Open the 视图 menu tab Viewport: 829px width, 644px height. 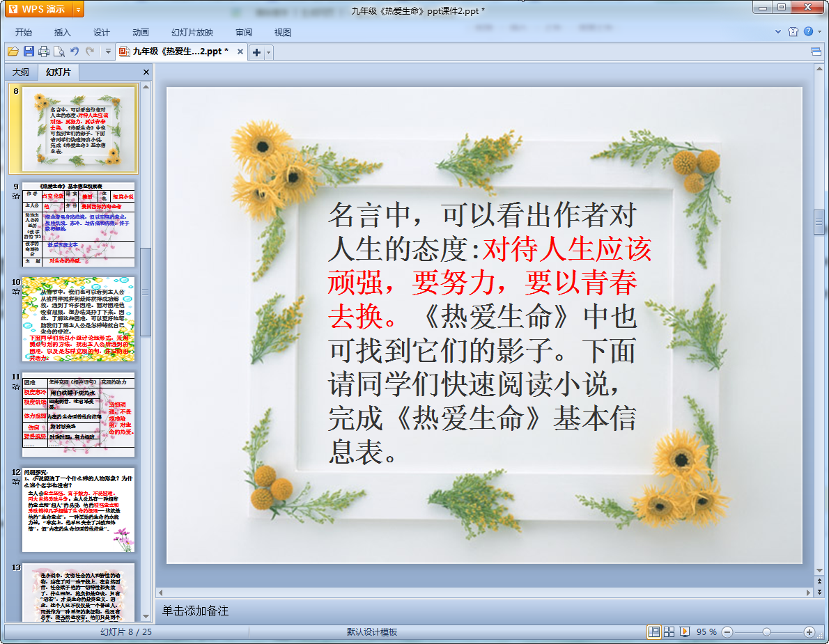(283, 32)
